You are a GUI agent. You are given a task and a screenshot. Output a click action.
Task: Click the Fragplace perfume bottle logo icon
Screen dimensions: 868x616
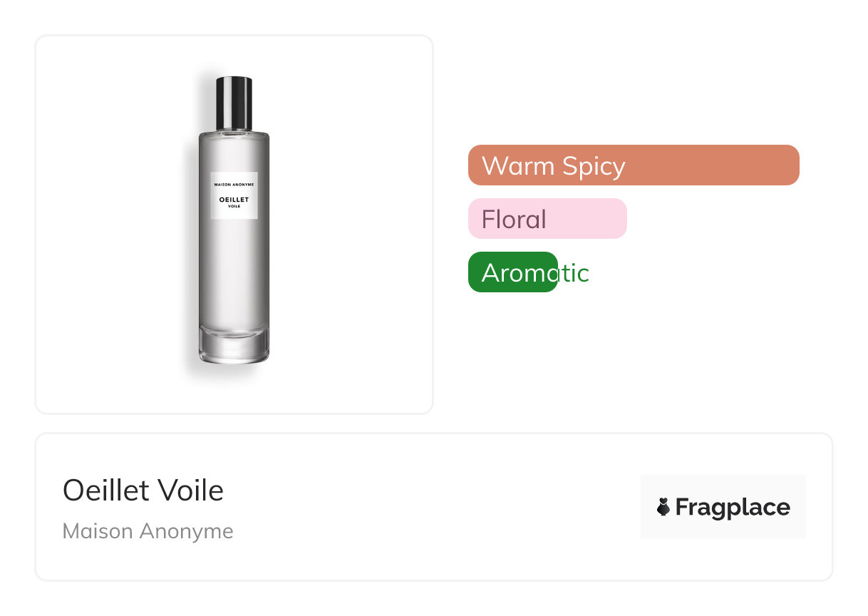663,507
